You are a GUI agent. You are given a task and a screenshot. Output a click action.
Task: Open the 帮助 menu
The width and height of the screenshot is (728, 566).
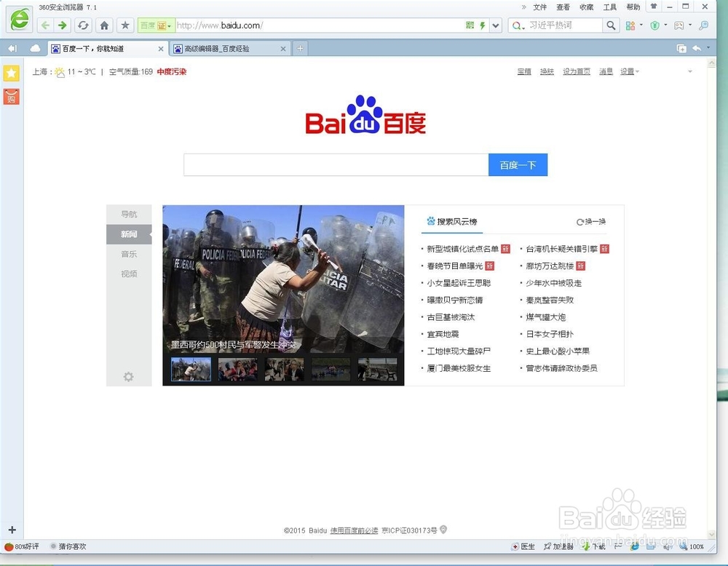pos(633,7)
